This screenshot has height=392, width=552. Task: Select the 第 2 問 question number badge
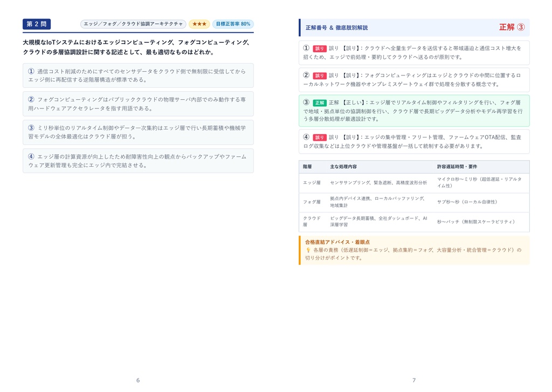pyautogui.click(x=37, y=24)
